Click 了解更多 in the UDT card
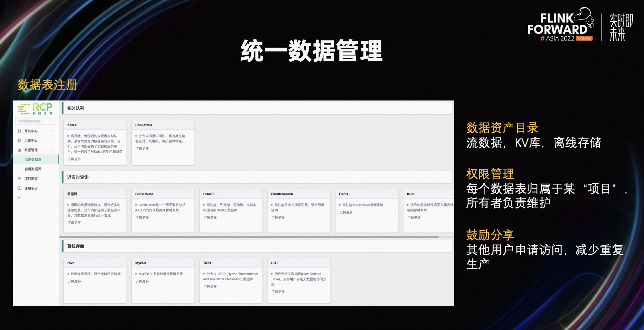This screenshot has height=330, width=644. pos(278,292)
